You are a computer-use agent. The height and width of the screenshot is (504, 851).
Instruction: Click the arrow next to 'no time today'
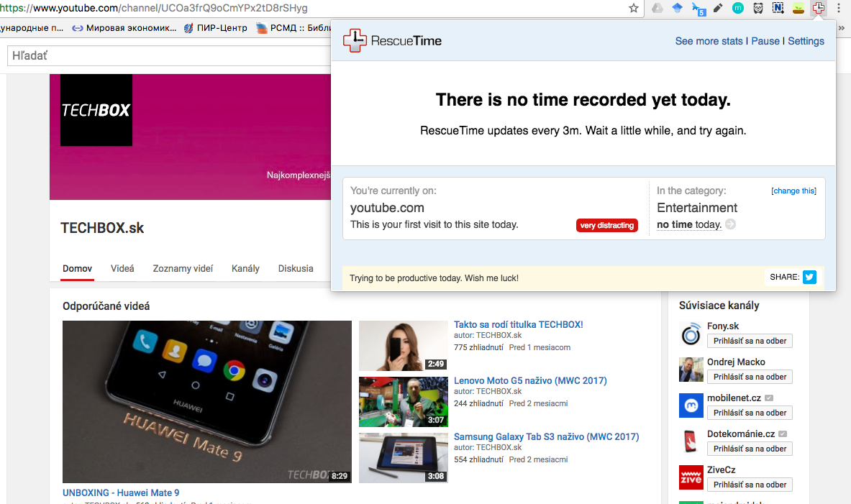tap(731, 224)
